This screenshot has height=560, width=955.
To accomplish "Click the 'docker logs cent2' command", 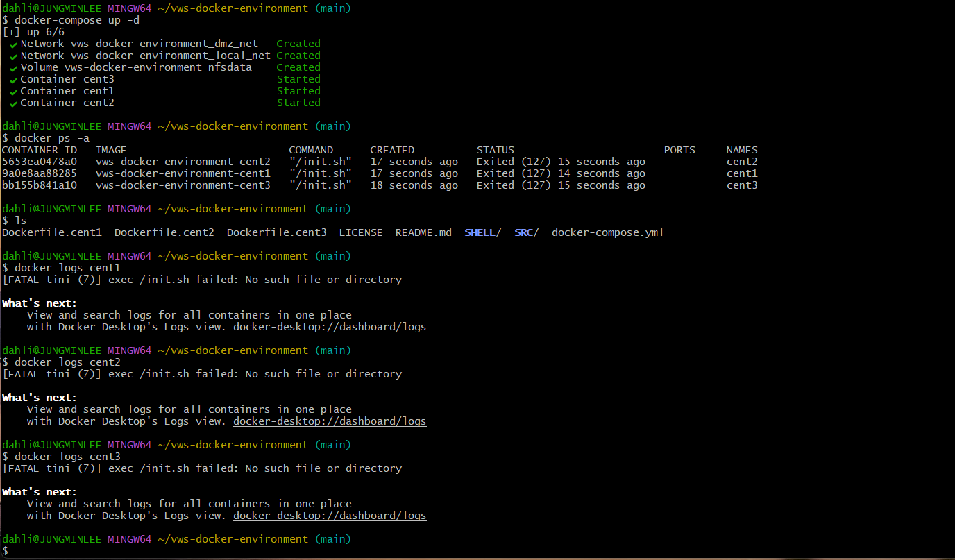I will (x=67, y=362).
